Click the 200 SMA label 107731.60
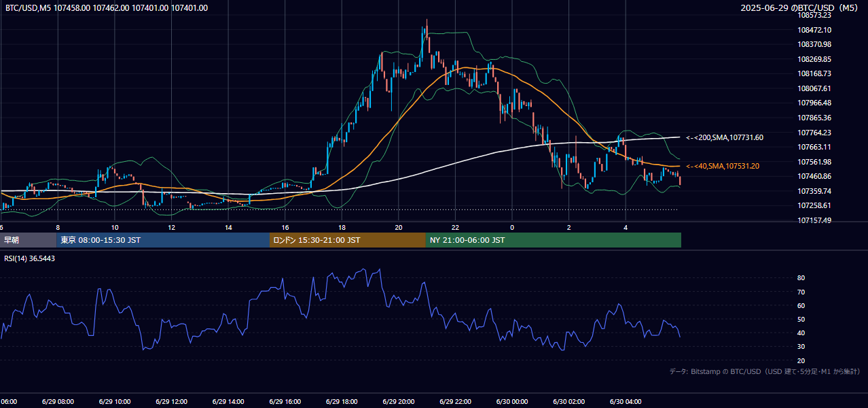 725,137
